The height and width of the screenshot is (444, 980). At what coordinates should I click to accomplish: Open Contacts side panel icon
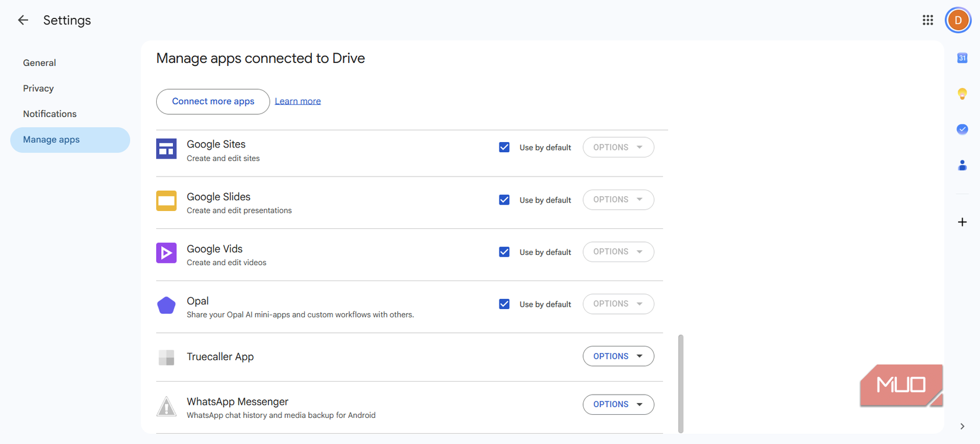click(962, 165)
